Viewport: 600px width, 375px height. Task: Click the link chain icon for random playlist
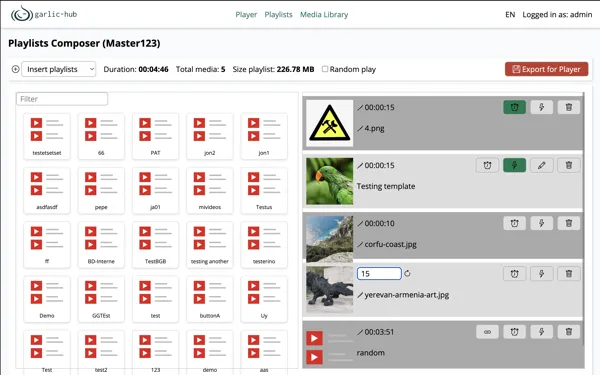click(x=487, y=332)
